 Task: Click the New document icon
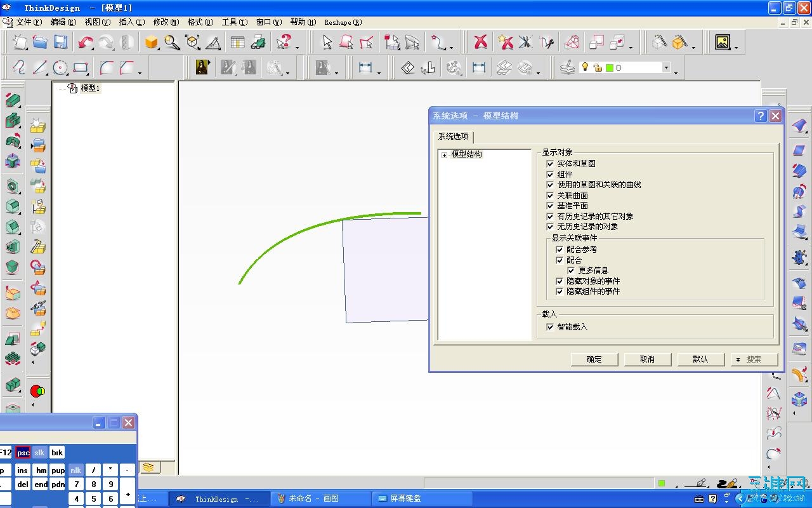click(x=20, y=42)
